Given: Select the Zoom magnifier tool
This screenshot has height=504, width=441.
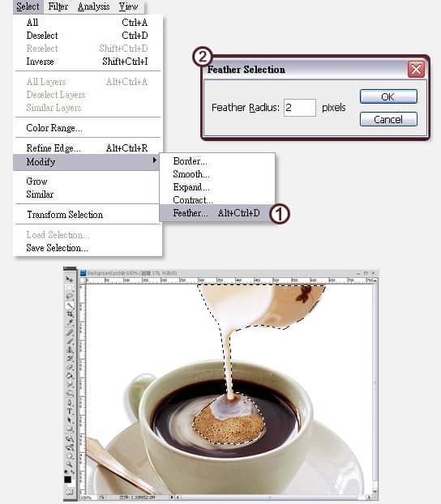Looking at the screenshot, I should [x=69, y=463].
